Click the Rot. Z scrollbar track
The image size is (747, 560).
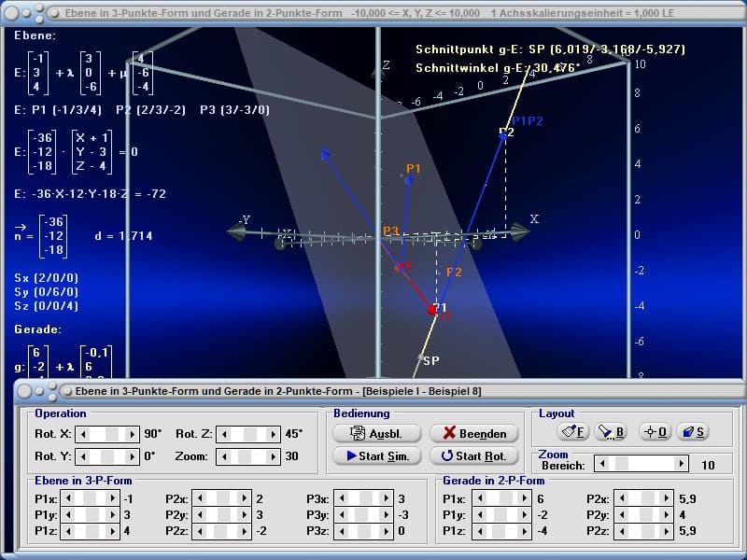point(248,434)
